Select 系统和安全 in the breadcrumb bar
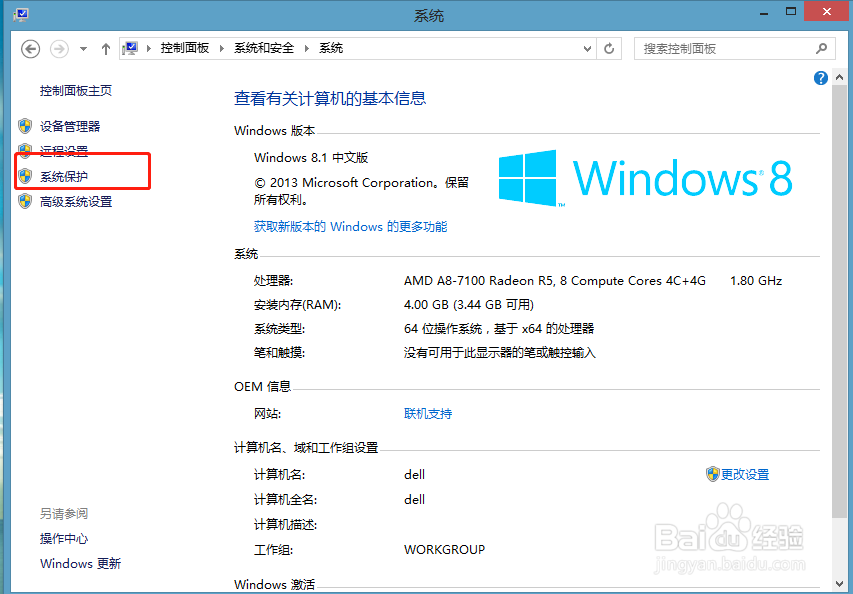This screenshot has width=853, height=594. (263, 47)
